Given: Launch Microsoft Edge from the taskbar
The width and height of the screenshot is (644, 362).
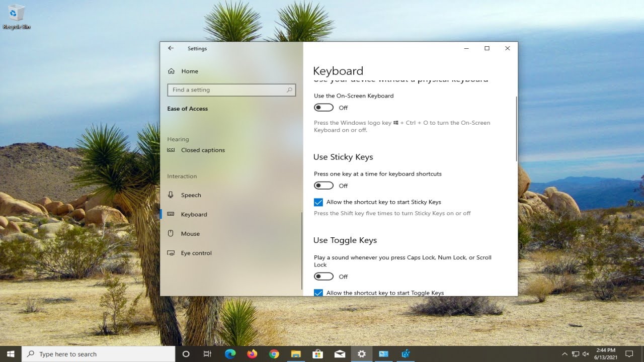Looking at the screenshot, I should 230,354.
